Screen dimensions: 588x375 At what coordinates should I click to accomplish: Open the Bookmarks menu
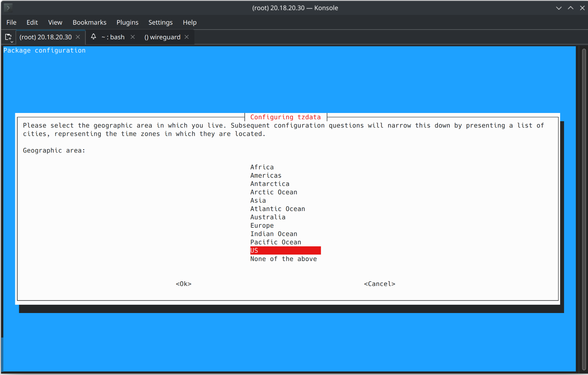(89, 22)
